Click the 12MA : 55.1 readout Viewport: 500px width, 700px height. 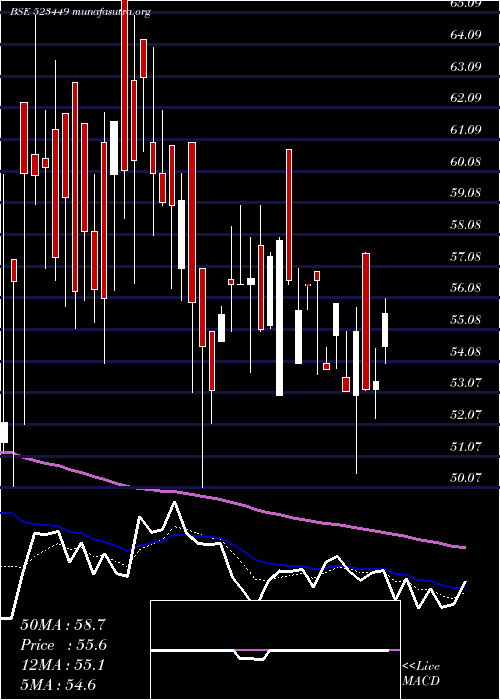[62, 665]
